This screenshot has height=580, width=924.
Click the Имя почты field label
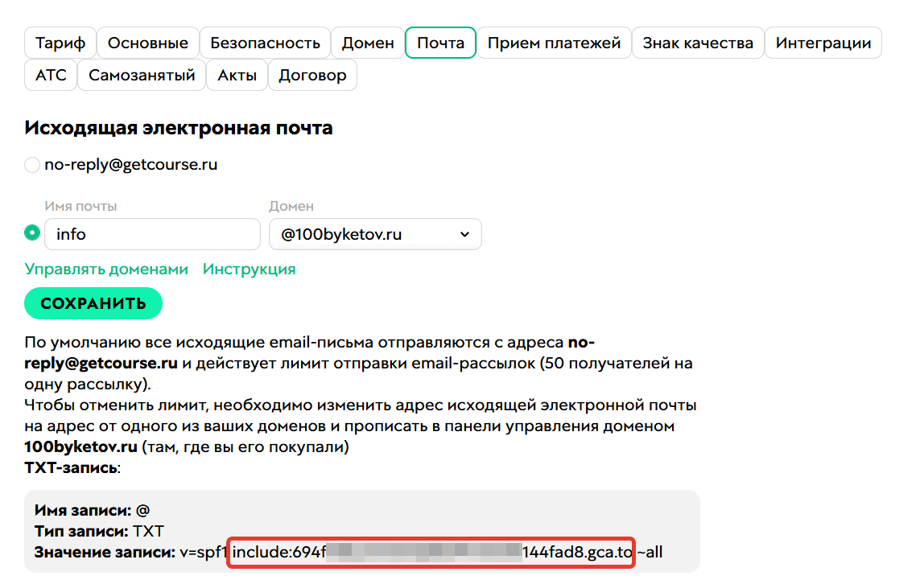point(80,207)
